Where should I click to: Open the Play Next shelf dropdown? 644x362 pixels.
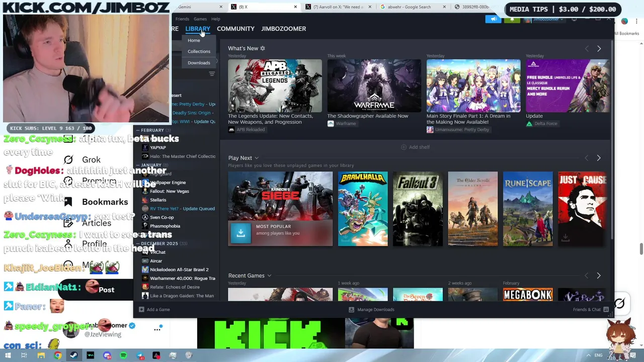point(257,158)
